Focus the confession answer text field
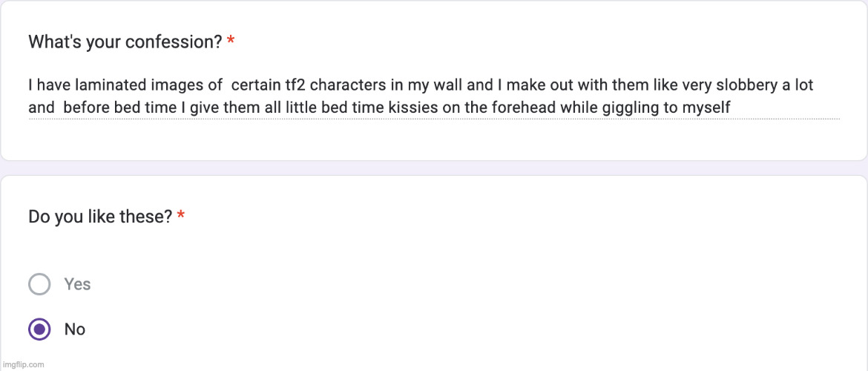868x371 pixels. [434, 97]
